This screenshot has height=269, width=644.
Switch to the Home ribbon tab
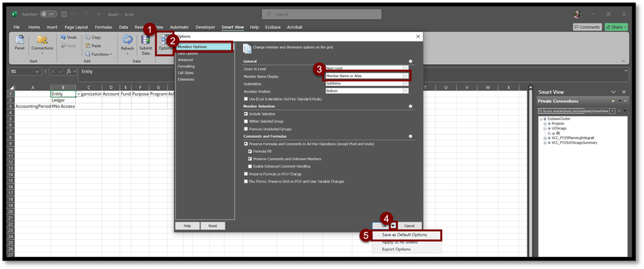34,27
